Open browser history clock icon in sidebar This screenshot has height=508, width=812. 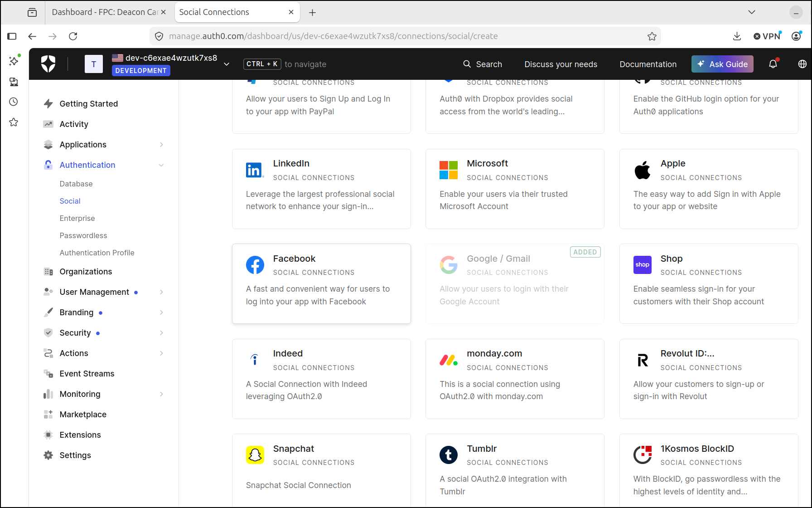pyautogui.click(x=14, y=102)
